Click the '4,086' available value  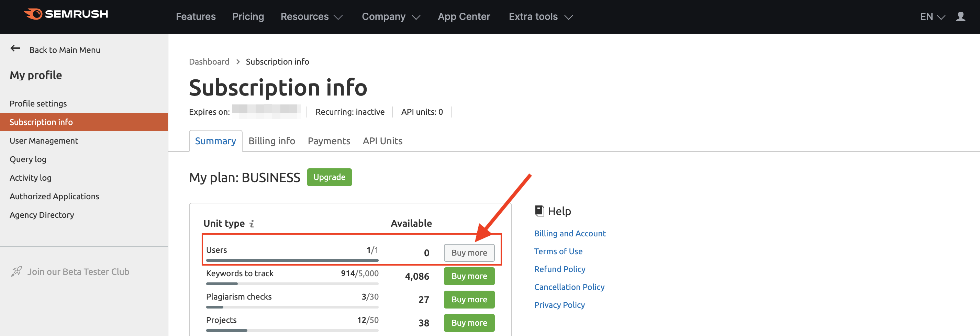(417, 276)
